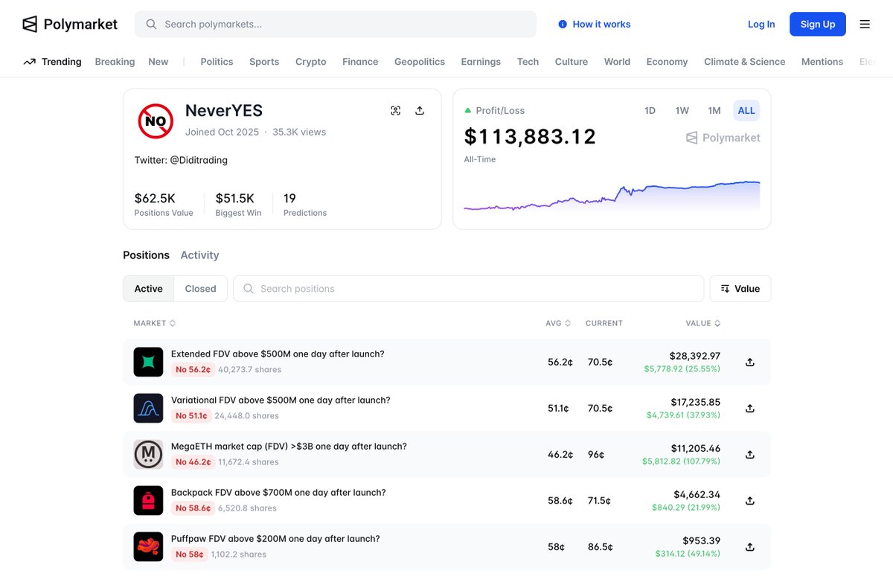Image resolution: width=893 pixels, height=588 pixels.
Task: Share the MegaETH market cap position
Action: (x=750, y=454)
